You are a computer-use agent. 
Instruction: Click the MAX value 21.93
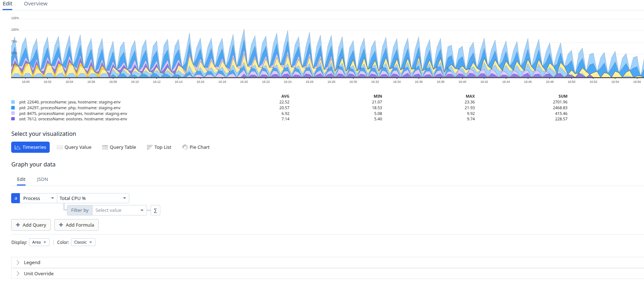click(x=470, y=108)
